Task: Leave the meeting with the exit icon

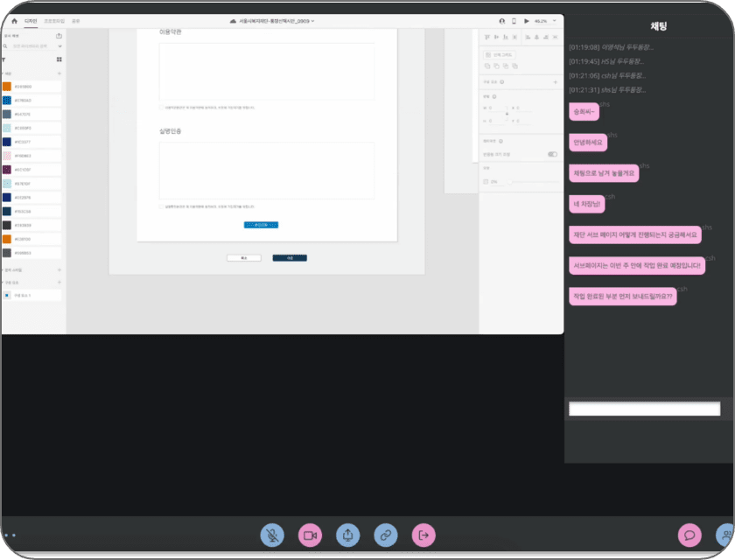Action: pyautogui.click(x=423, y=535)
